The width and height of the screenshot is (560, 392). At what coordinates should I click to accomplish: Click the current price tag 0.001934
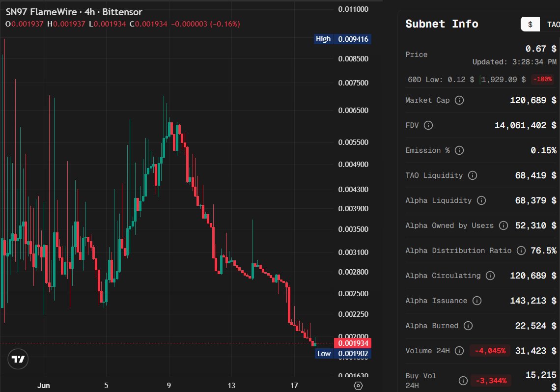point(353,343)
